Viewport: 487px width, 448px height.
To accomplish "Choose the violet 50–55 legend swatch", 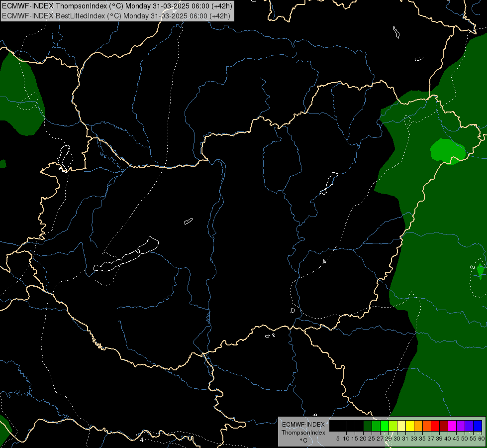I will click(469, 426).
